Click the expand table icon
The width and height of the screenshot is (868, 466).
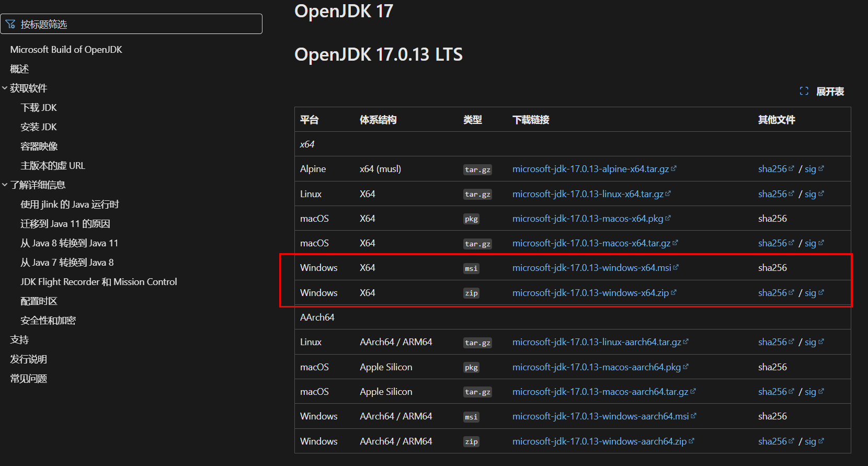coord(804,91)
